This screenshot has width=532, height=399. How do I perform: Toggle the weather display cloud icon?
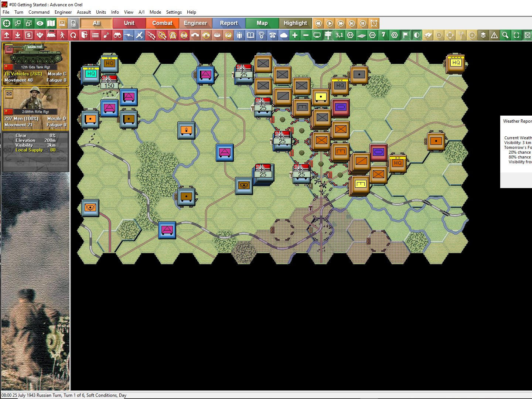[284, 35]
